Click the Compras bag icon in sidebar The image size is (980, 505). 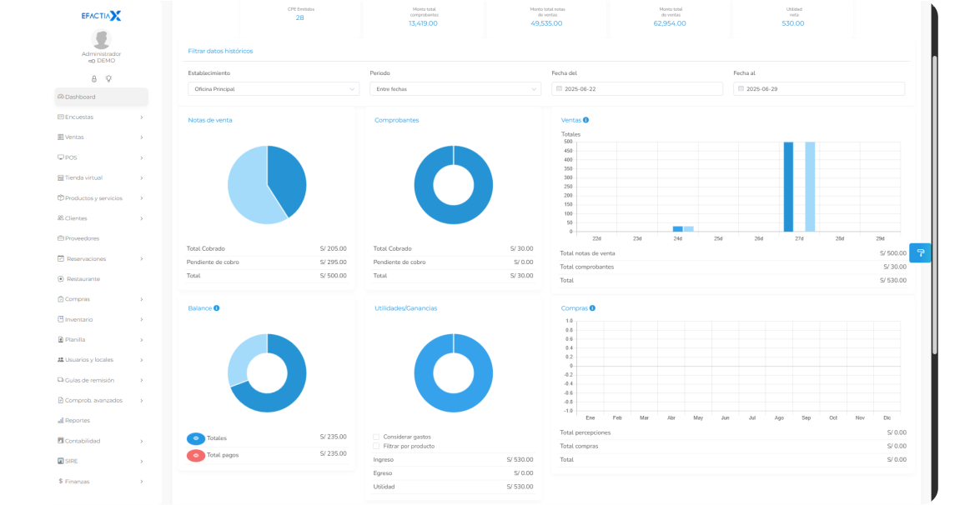61,299
